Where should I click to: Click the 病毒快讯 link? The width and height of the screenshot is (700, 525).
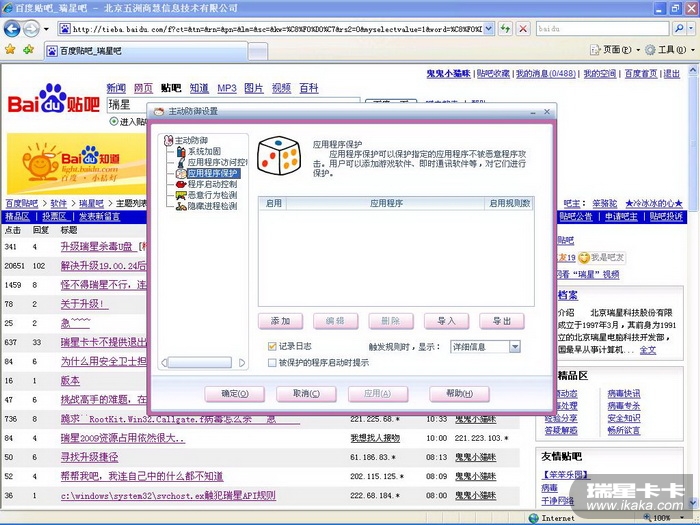pyautogui.click(x=624, y=394)
